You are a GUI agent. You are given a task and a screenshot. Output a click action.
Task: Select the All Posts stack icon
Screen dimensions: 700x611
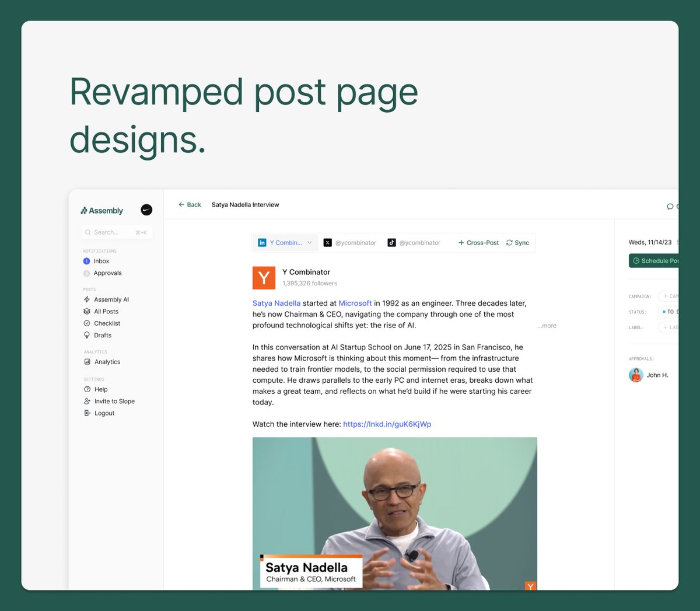[87, 312]
